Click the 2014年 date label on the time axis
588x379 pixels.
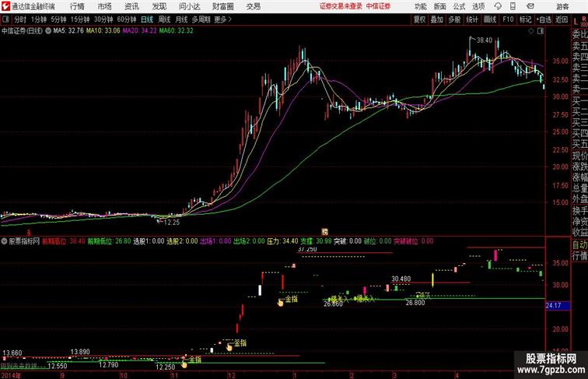[x=11, y=375]
